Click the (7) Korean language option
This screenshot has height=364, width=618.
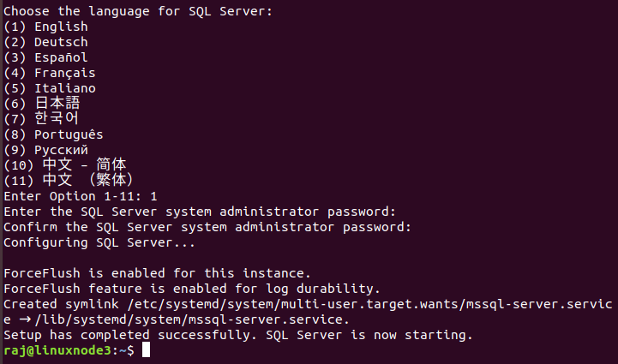pos(43,119)
